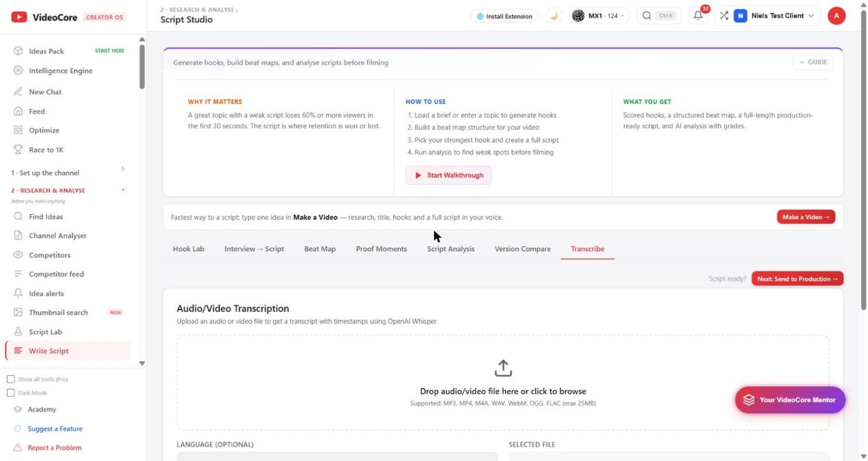Screen dimensions: 868x461
Task: Enable Show all tools (Pro) checkbox
Action: [11, 379]
